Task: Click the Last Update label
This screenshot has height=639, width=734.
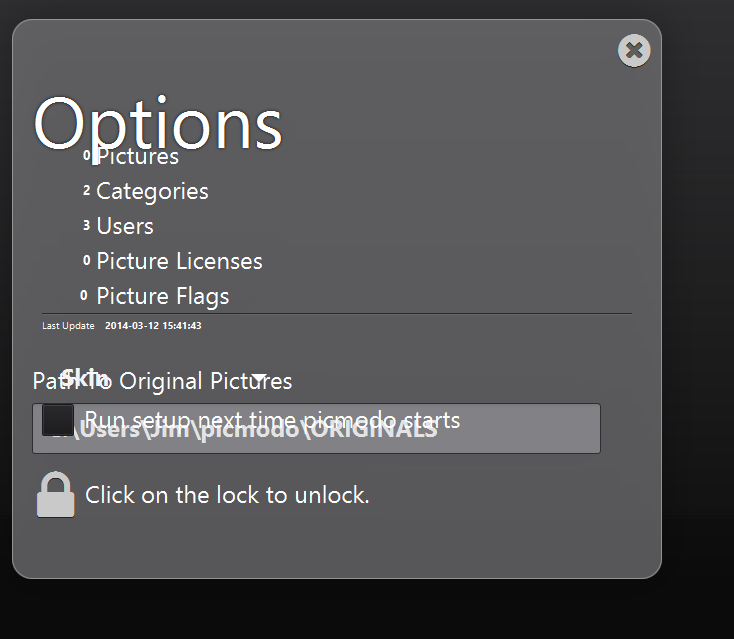Action: pyautogui.click(x=68, y=326)
